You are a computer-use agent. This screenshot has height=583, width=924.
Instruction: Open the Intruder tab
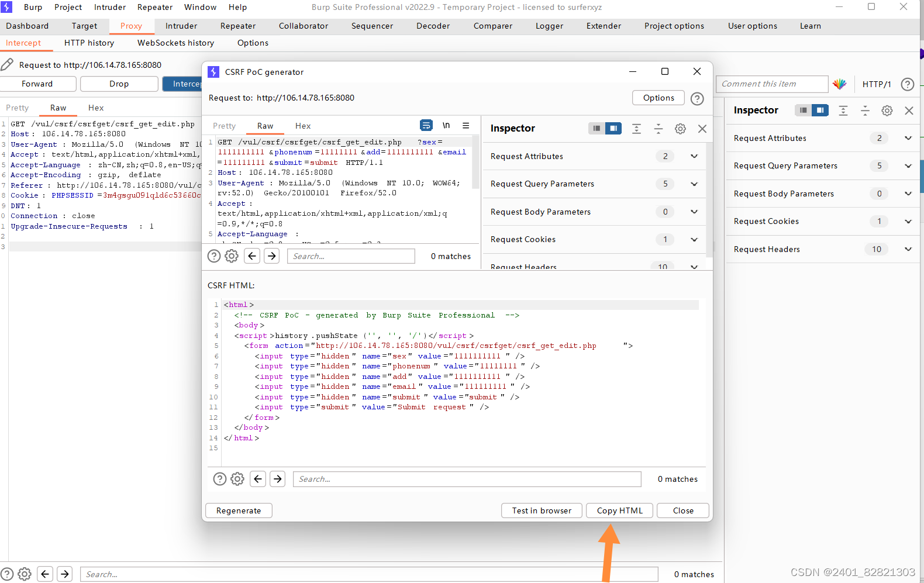pyautogui.click(x=181, y=26)
